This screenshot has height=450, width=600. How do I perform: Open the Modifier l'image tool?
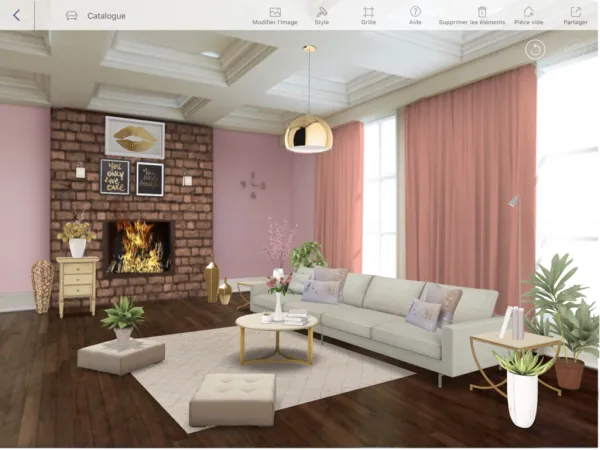(274, 15)
